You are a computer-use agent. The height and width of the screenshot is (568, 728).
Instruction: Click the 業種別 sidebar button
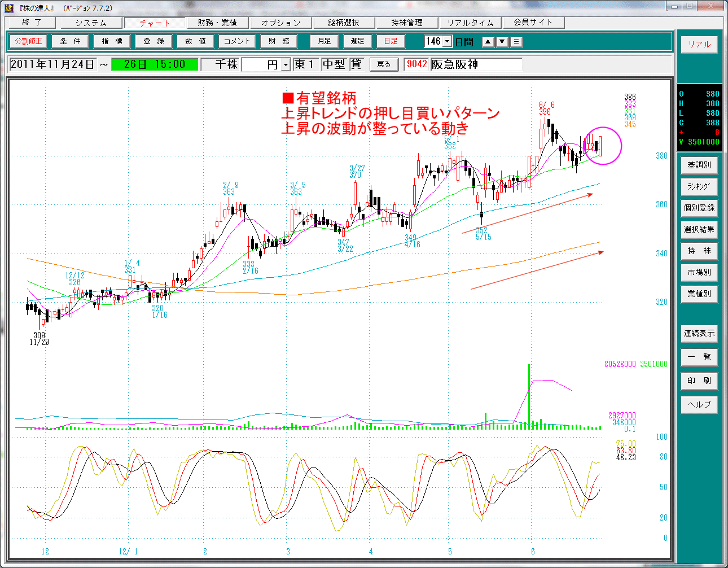pyautogui.click(x=699, y=294)
